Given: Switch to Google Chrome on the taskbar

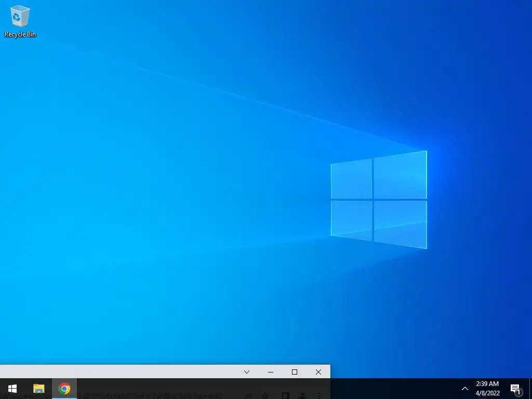Looking at the screenshot, I should point(64,389).
